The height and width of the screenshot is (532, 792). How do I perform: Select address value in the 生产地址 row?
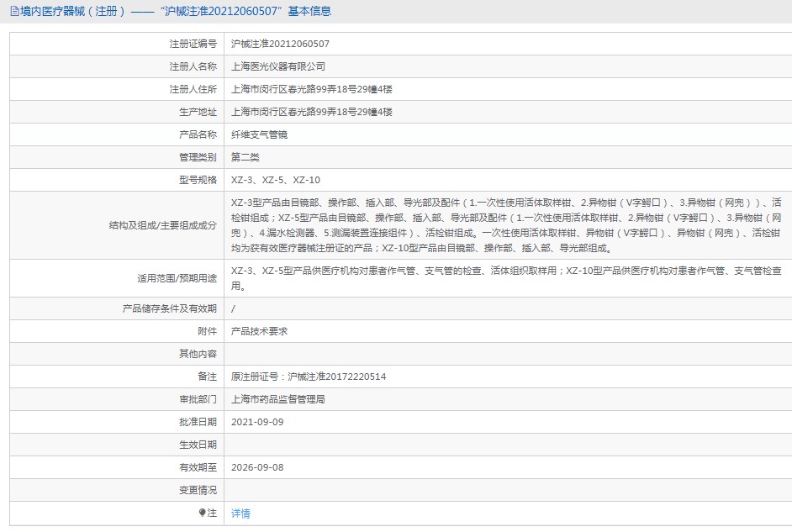[x=312, y=112]
